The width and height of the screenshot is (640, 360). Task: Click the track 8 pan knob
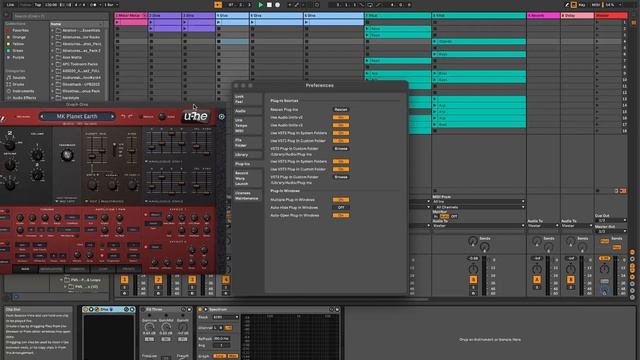(x=473, y=269)
